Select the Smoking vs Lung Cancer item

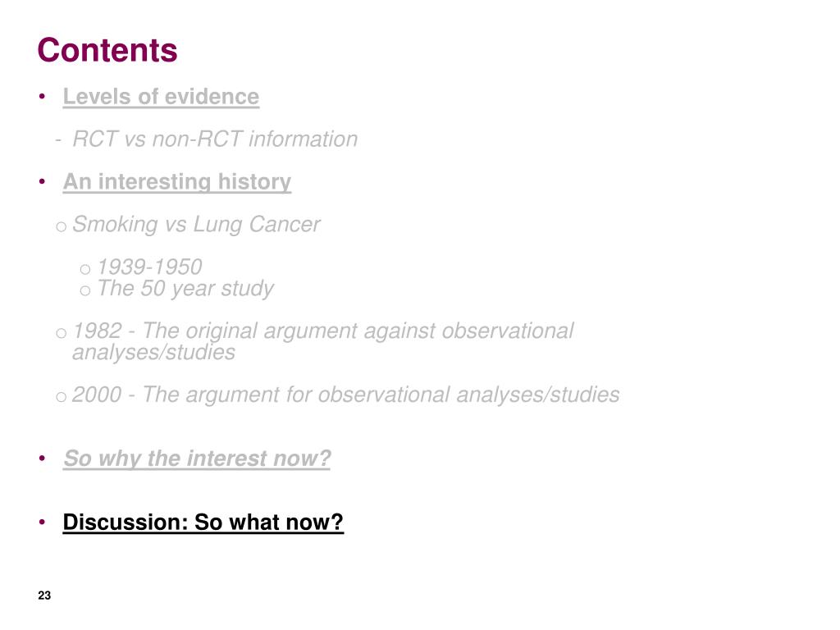click(x=196, y=225)
